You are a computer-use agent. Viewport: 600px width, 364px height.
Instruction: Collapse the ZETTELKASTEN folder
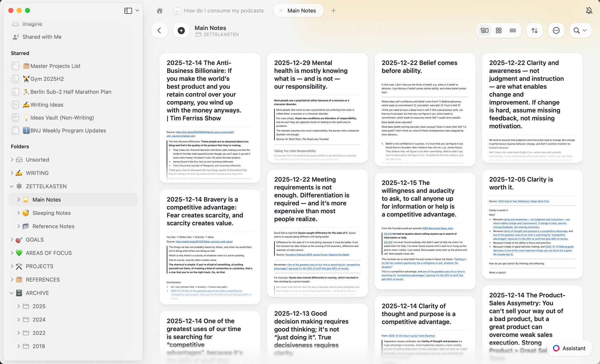coord(12,186)
